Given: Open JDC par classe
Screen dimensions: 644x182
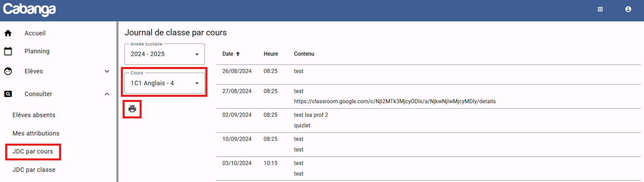Looking at the screenshot, I should pyautogui.click(x=34, y=170).
